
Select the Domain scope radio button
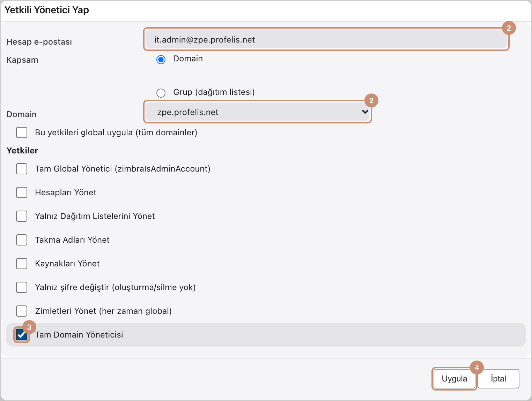coord(161,60)
